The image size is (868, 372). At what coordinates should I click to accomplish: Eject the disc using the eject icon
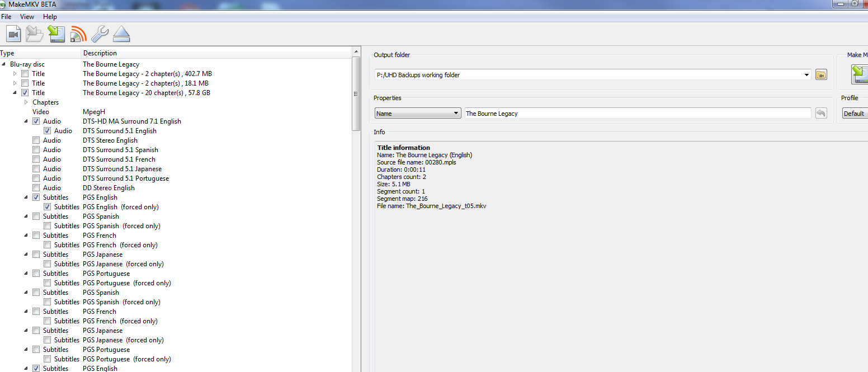click(x=121, y=34)
